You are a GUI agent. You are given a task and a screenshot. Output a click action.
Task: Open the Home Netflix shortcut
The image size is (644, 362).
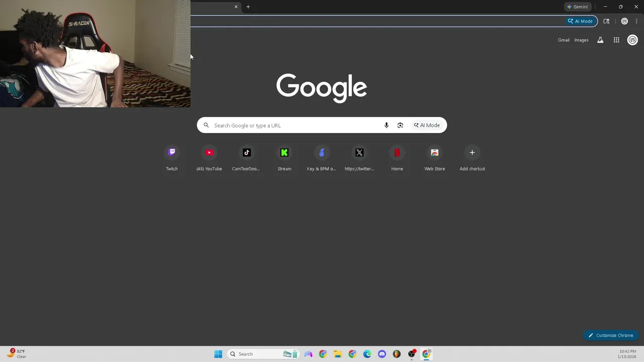point(397,152)
